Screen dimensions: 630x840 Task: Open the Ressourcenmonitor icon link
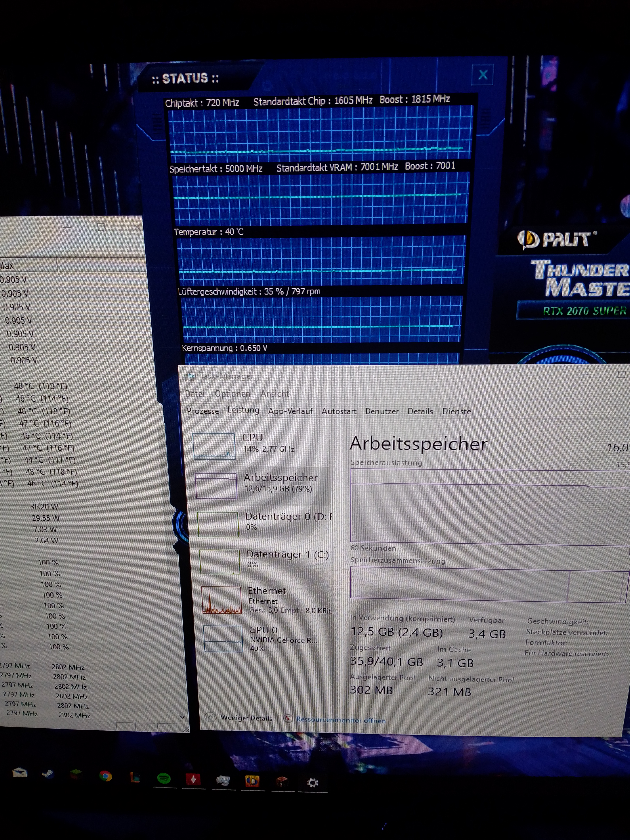coord(288,719)
